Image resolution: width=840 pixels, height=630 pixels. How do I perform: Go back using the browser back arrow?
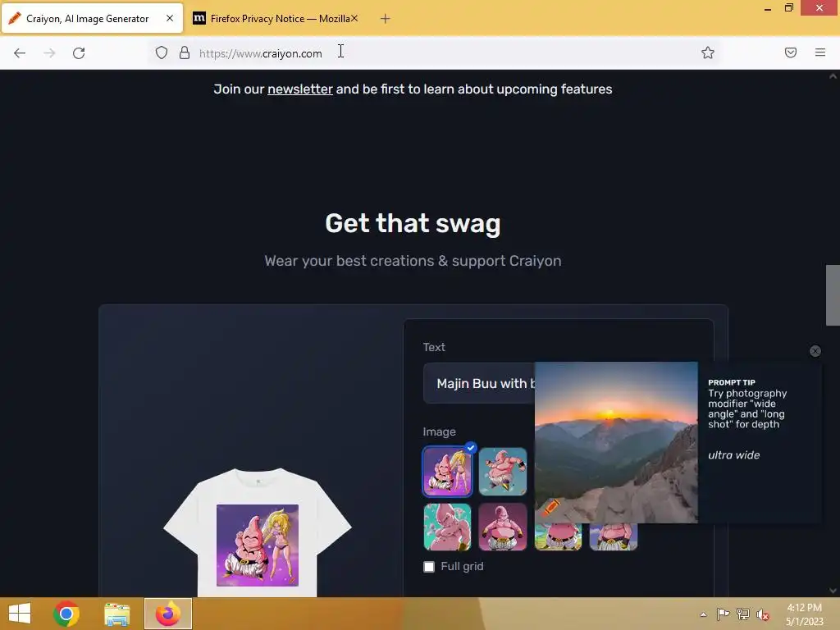pyautogui.click(x=20, y=53)
